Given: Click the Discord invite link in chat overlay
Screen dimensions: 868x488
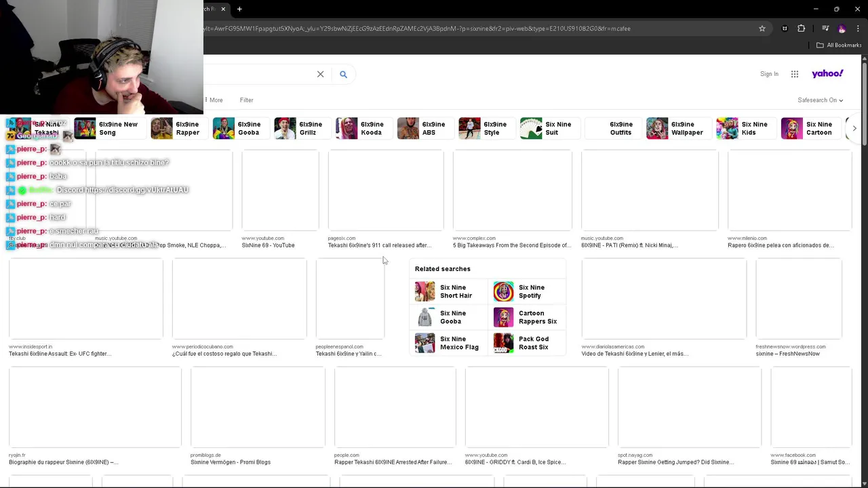Looking at the screenshot, I should pos(137,190).
